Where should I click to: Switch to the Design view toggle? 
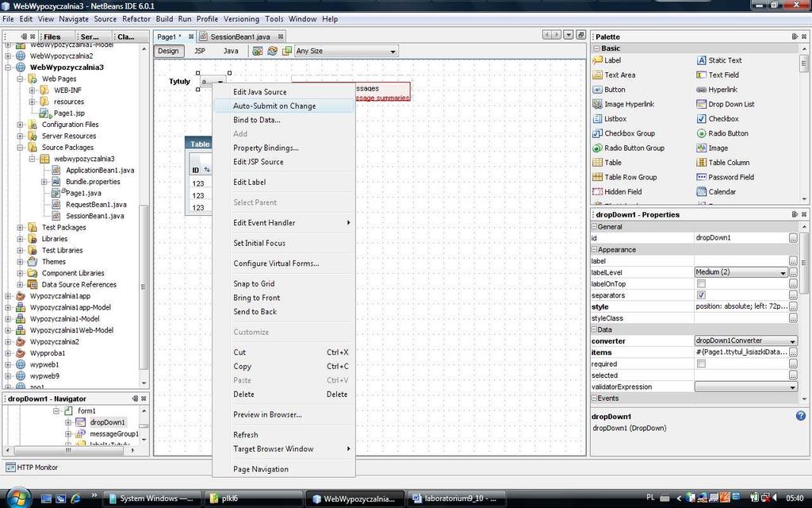point(168,51)
